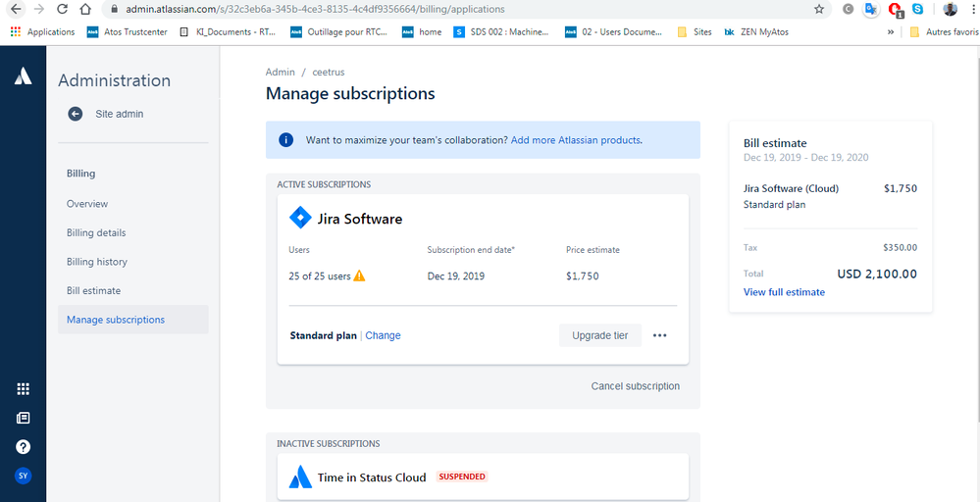Click the Upgrade tier button
This screenshot has height=502, width=980.
[600, 335]
